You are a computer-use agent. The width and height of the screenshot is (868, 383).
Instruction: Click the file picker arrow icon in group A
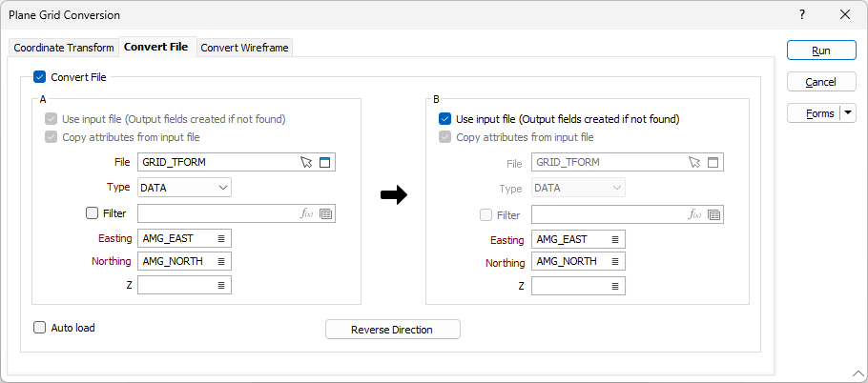click(x=306, y=162)
